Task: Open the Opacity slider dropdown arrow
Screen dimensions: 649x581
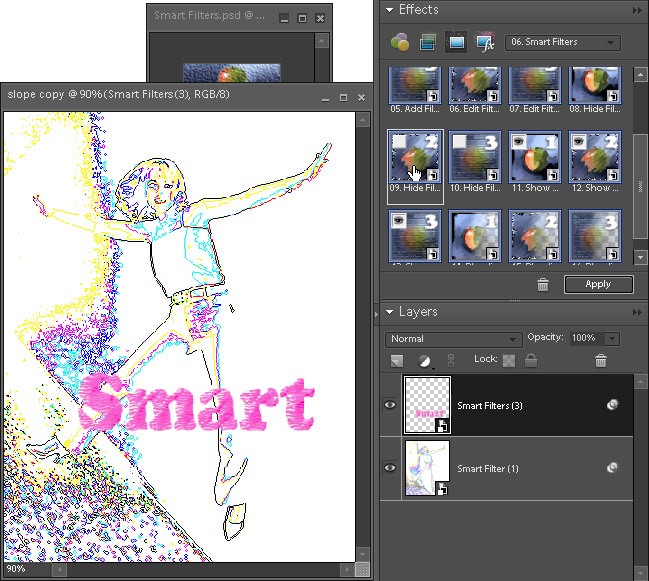Action: 612,339
